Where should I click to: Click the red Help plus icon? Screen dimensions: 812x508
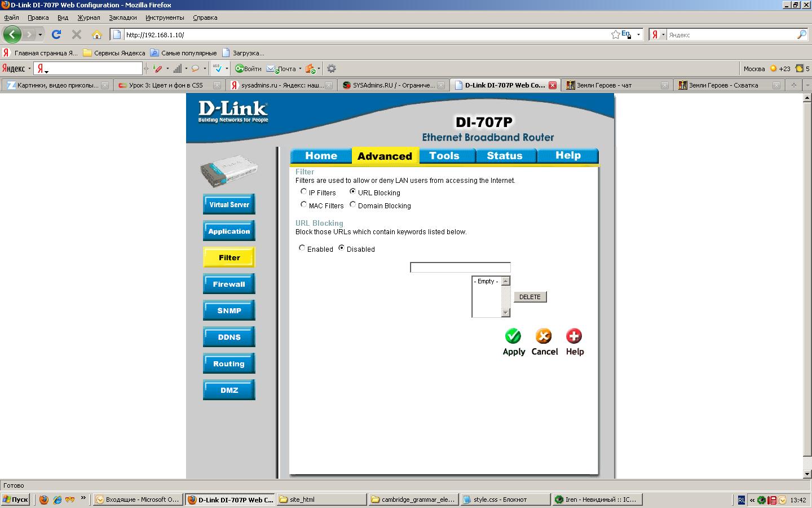click(574, 336)
